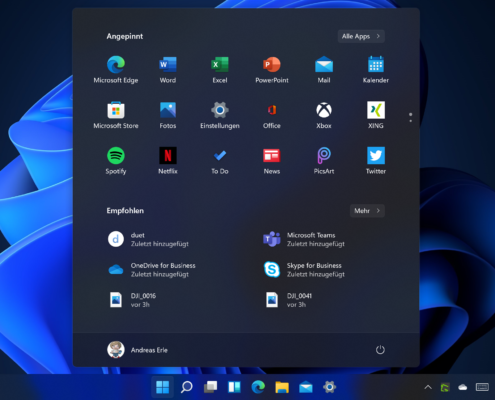Open the PicsArt app
The image size is (495, 400).
324,161
